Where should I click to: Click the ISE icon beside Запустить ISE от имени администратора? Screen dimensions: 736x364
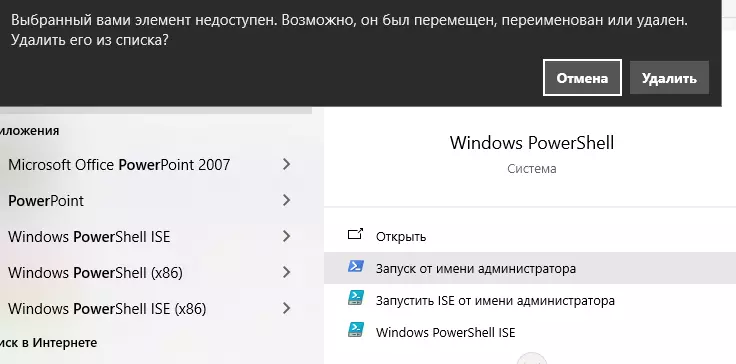355,299
